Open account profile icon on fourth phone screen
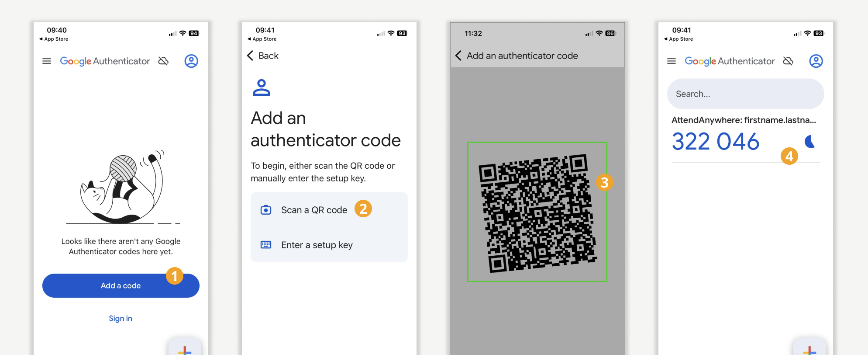Image resolution: width=868 pixels, height=355 pixels. pos(816,61)
